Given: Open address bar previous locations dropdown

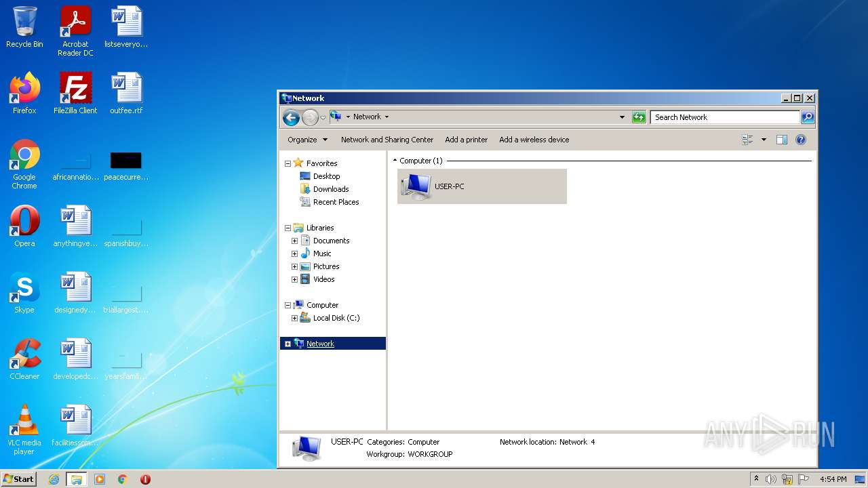Looking at the screenshot, I should pos(622,117).
